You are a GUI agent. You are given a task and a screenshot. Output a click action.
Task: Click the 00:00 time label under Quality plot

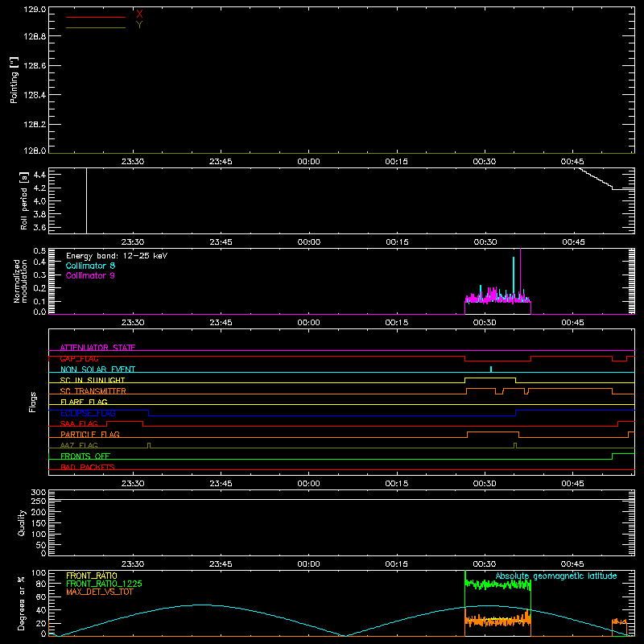(x=308, y=564)
